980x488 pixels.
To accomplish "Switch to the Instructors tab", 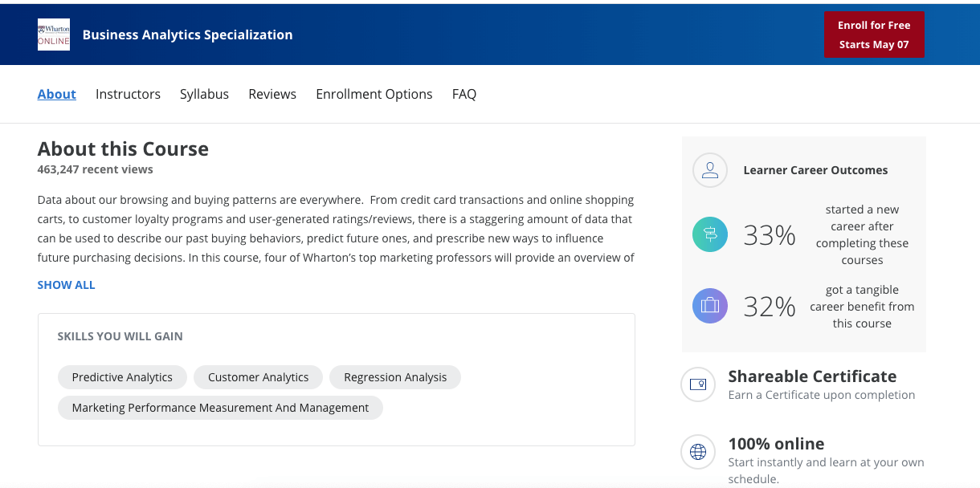I will coord(128,94).
